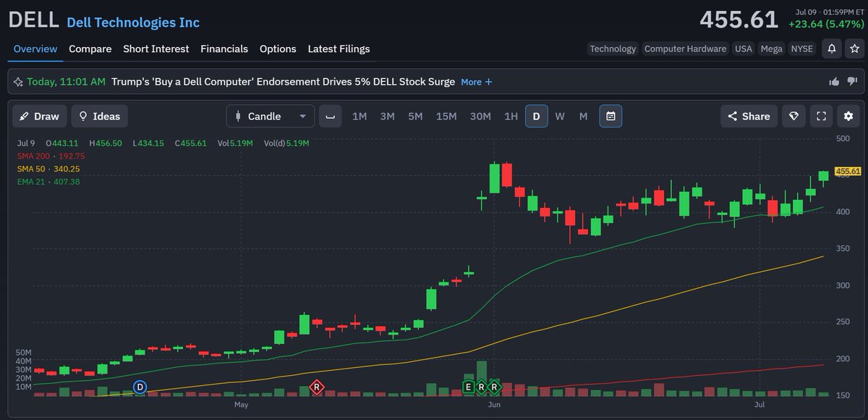868x420 pixels.
Task: Click the USA country tag
Action: [743, 49]
